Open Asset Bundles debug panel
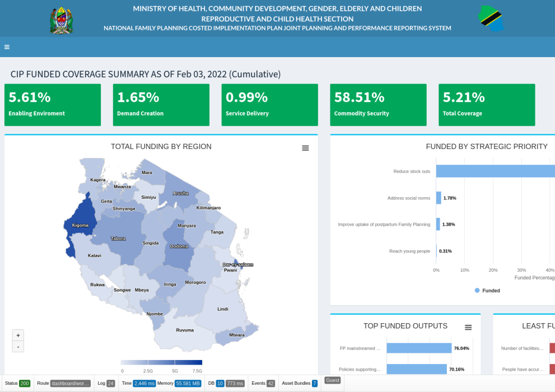 point(299,383)
